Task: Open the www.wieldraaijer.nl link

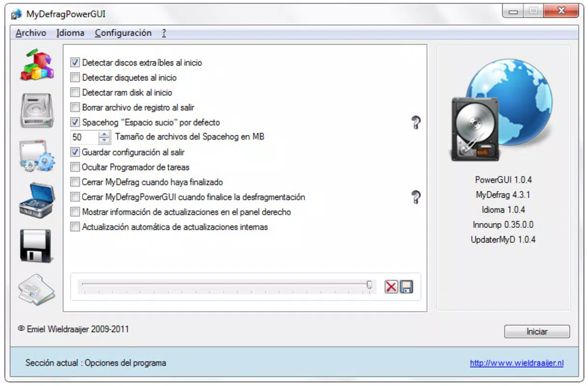Action: tap(517, 363)
